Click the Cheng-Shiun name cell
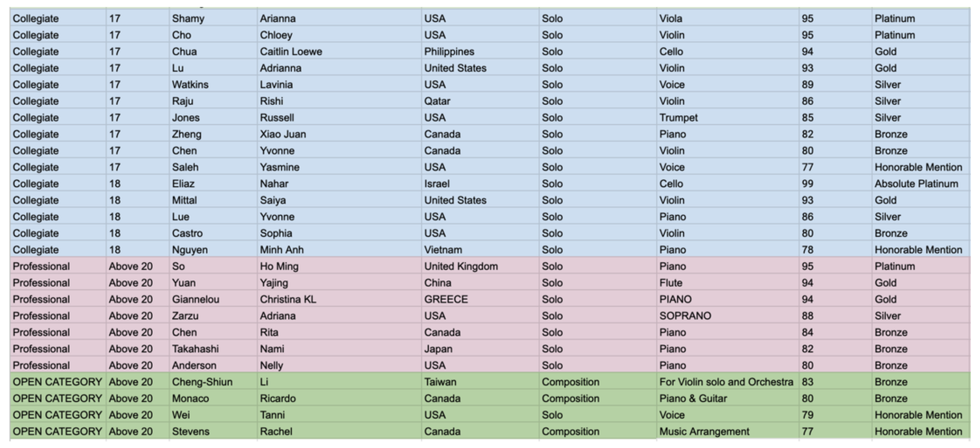 [202, 382]
